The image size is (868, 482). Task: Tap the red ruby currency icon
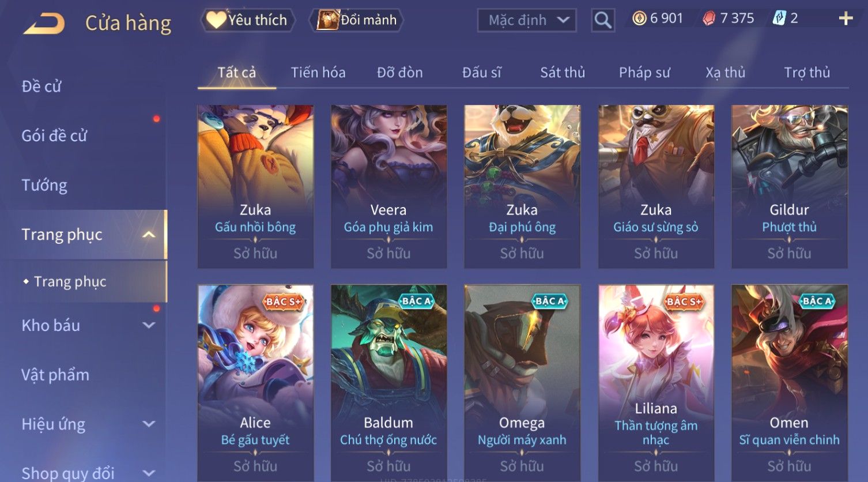(708, 19)
